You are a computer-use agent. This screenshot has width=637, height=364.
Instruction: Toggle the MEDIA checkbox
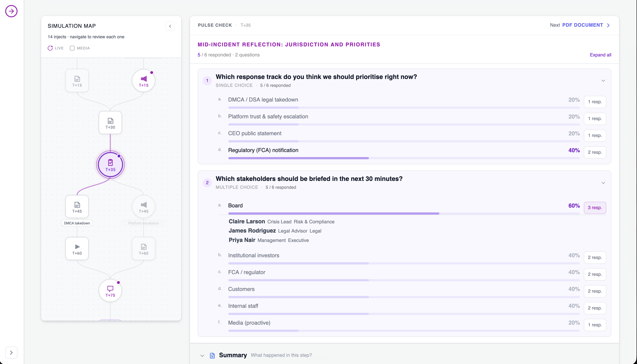pyautogui.click(x=72, y=48)
